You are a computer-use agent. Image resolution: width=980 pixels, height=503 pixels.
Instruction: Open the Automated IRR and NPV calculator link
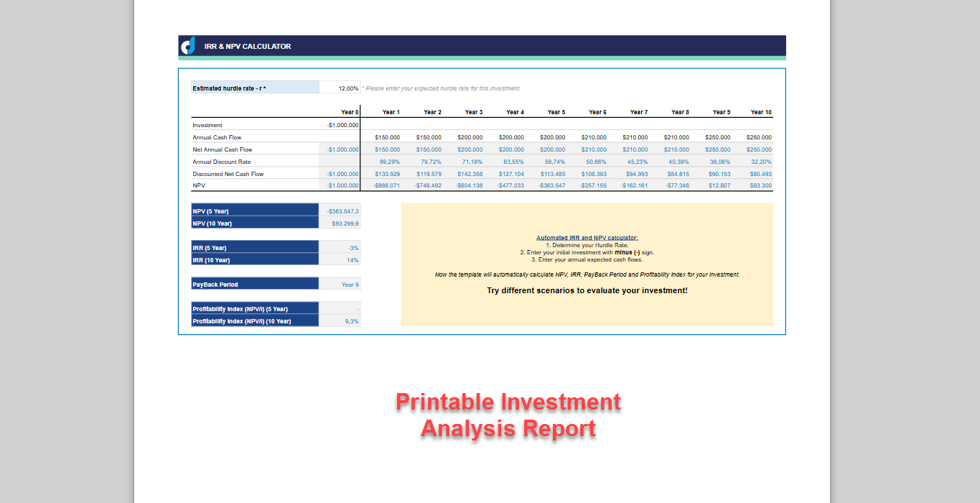(x=587, y=237)
